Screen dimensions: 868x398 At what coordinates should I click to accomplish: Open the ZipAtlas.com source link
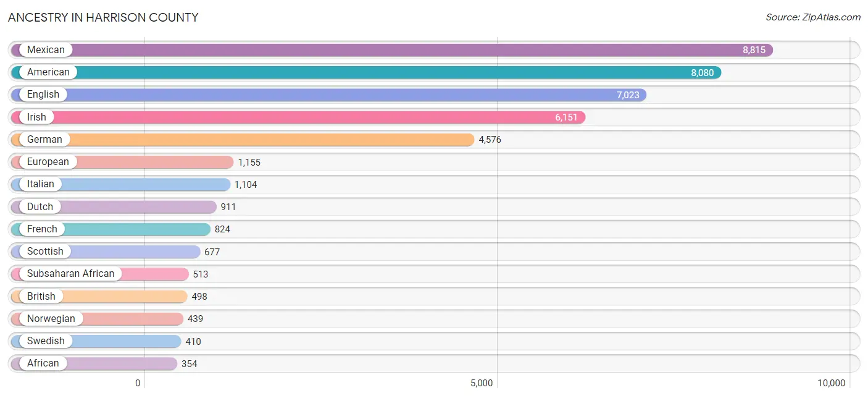(x=813, y=17)
